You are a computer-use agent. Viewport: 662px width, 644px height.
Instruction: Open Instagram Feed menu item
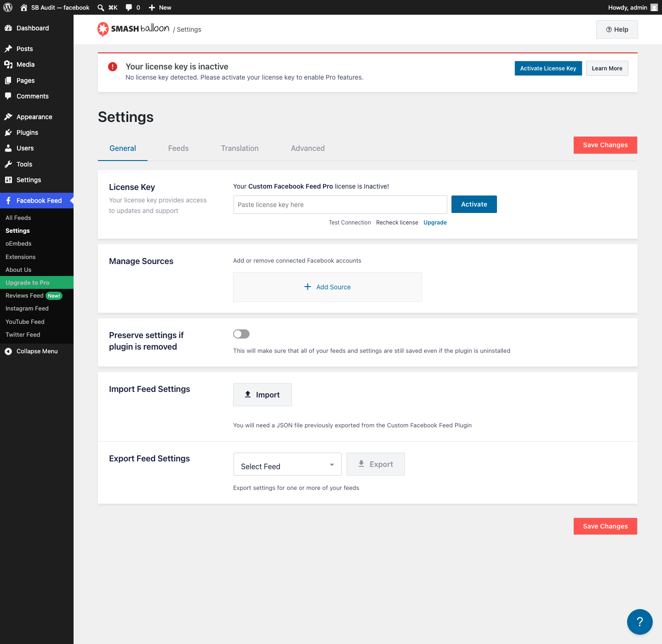point(37,309)
